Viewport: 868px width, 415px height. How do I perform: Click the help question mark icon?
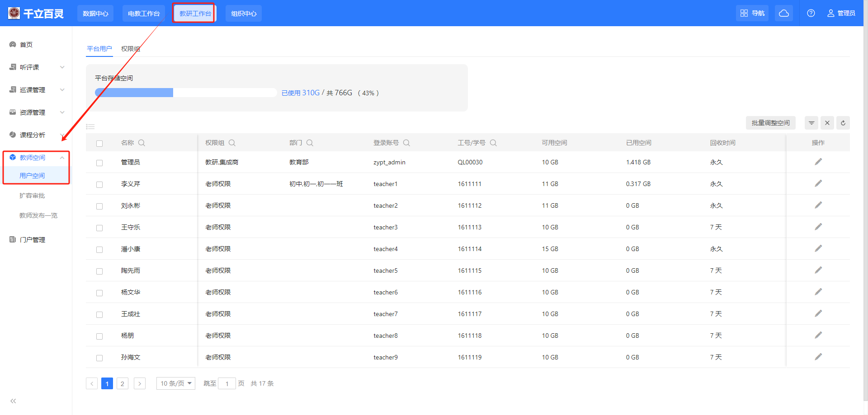click(811, 13)
